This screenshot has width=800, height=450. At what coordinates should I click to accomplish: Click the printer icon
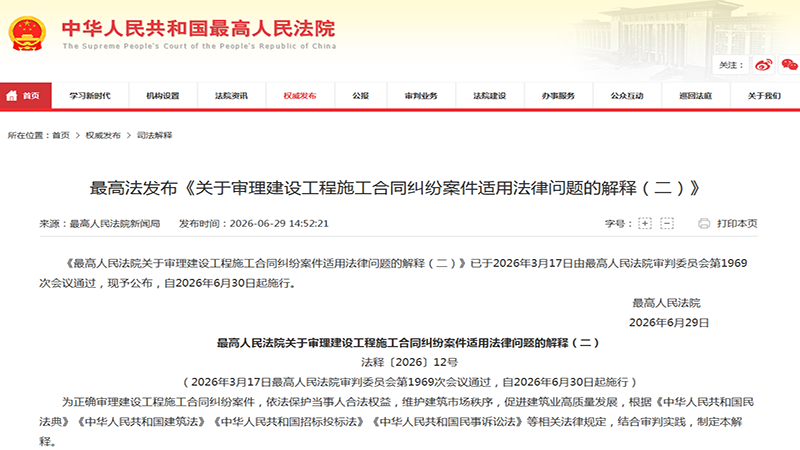[x=704, y=223]
